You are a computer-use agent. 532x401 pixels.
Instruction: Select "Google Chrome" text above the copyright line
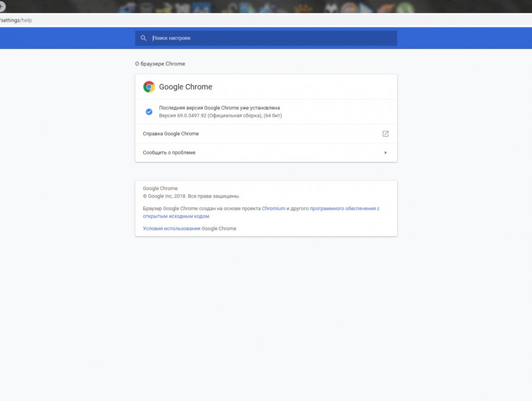point(160,189)
